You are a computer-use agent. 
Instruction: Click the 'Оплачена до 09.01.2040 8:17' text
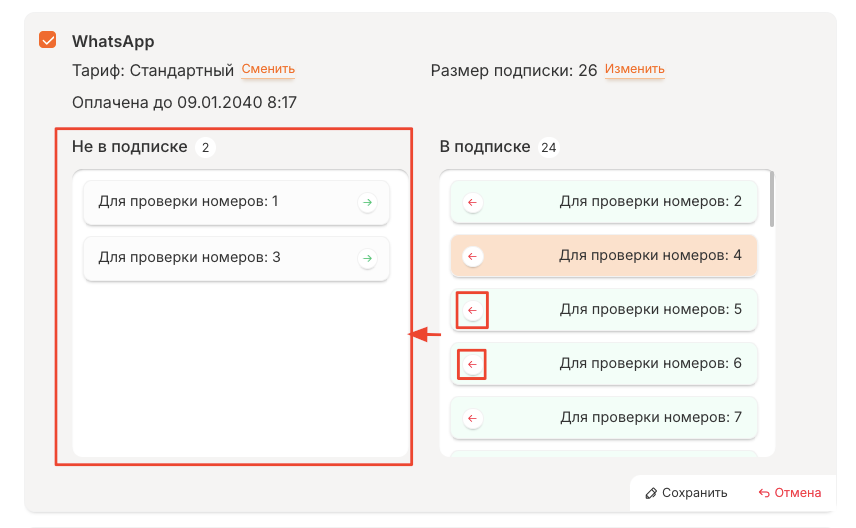[185, 103]
